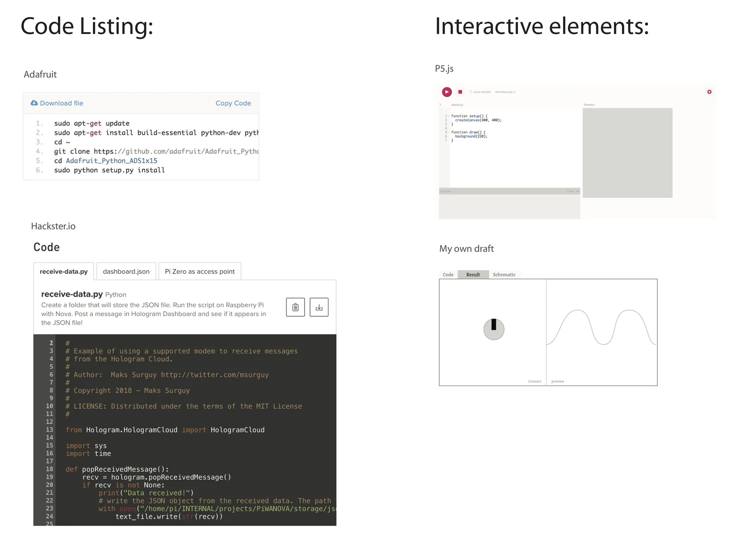This screenshot has height=560, width=736.
Task: Click the copy to clipboard icon button
Action: [295, 307]
